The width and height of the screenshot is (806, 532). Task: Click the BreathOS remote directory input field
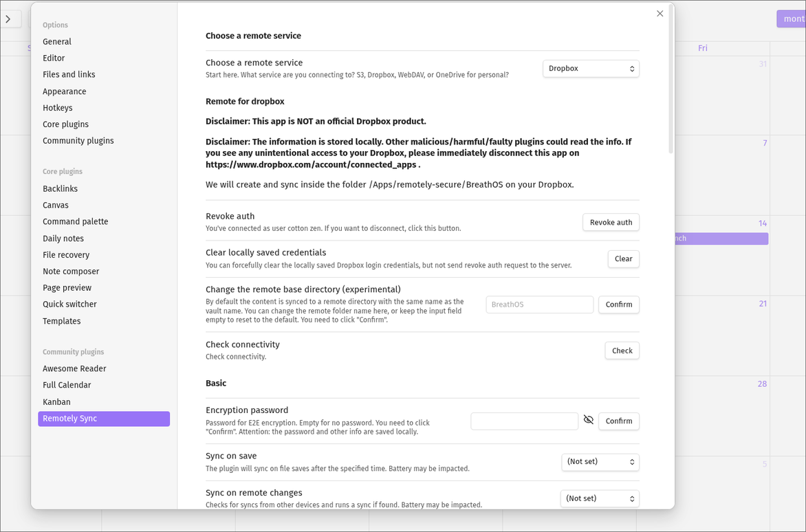click(539, 304)
